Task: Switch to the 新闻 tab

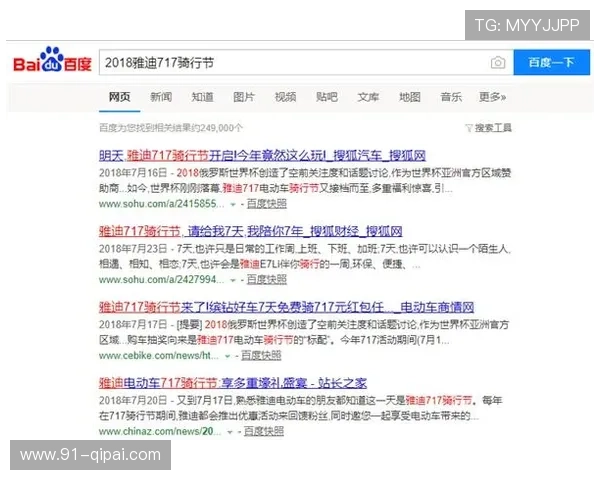Action: click(x=161, y=97)
